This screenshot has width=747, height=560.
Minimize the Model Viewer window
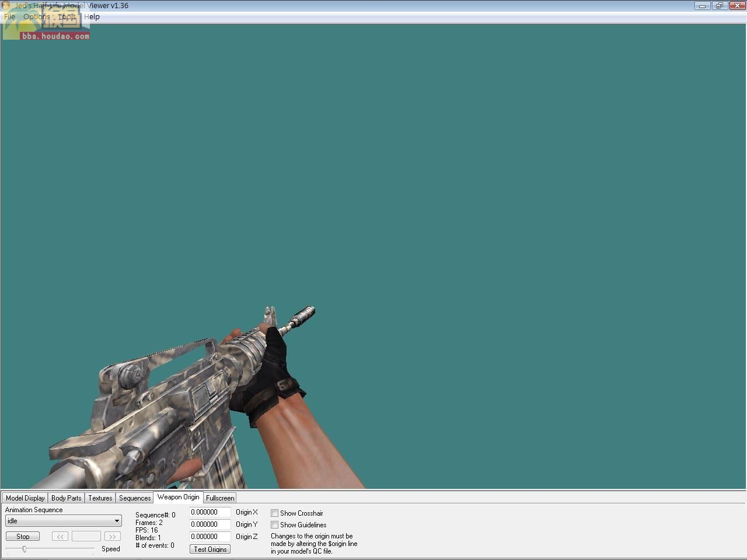[x=702, y=5]
